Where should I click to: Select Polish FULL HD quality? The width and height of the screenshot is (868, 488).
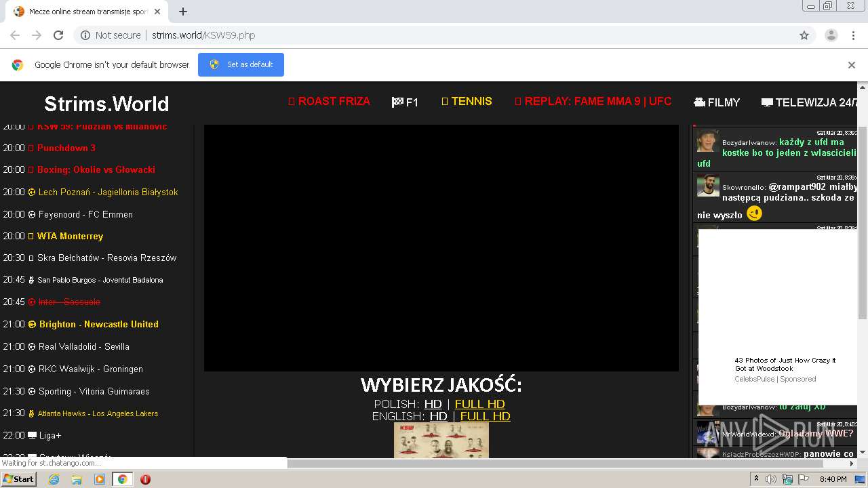pos(480,404)
